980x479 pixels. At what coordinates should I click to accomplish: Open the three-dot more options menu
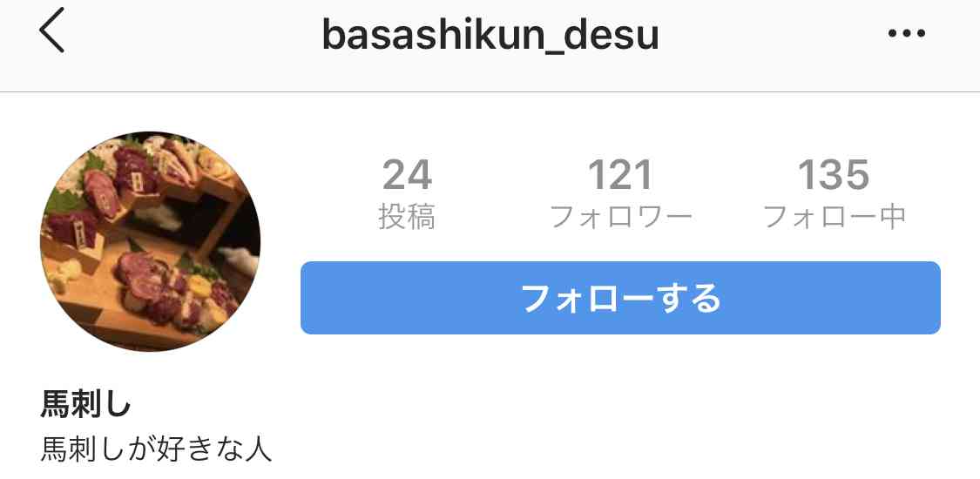[x=907, y=34]
